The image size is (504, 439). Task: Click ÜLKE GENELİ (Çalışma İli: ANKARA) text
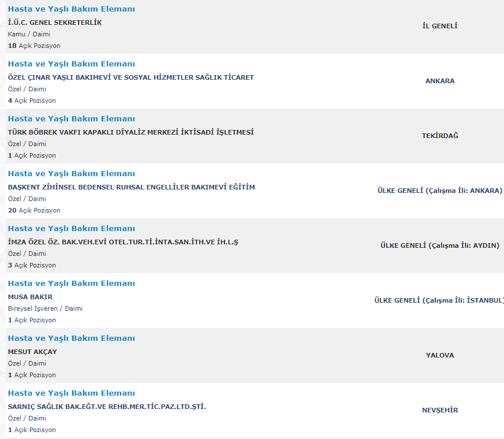[x=440, y=191]
